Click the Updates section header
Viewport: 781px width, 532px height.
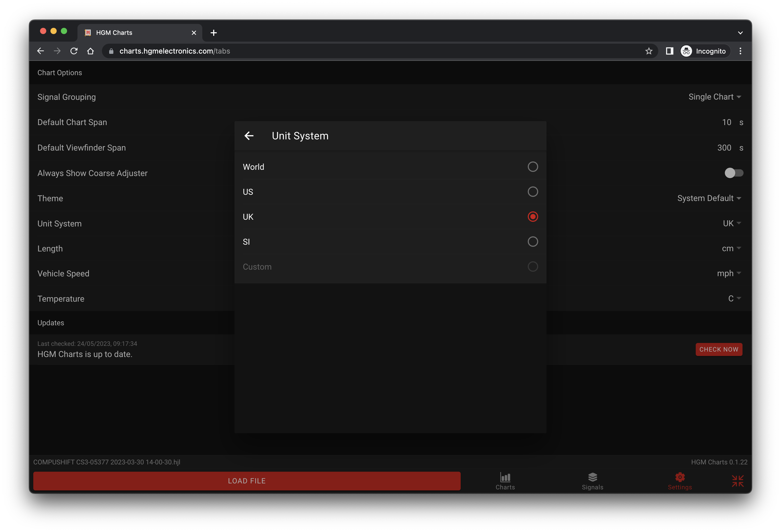[51, 323]
